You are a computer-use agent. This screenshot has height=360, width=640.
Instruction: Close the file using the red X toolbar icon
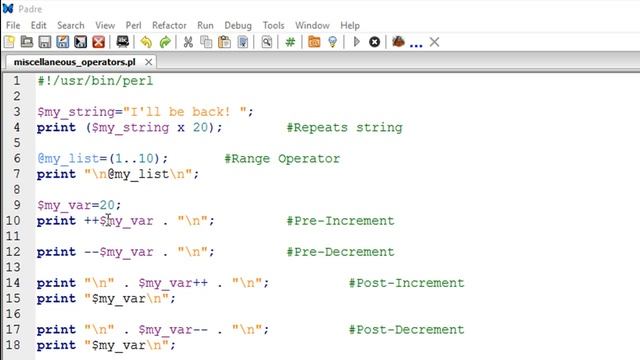pyautogui.click(x=98, y=42)
